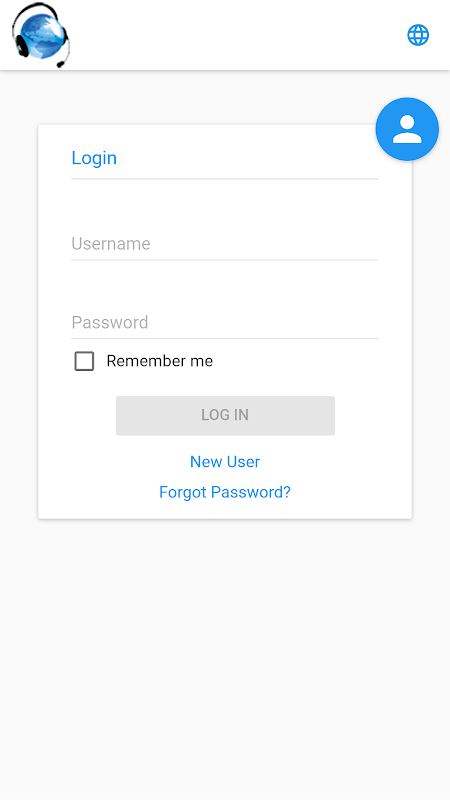
Task: Tap the underline beneath Login title
Action: click(224, 179)
